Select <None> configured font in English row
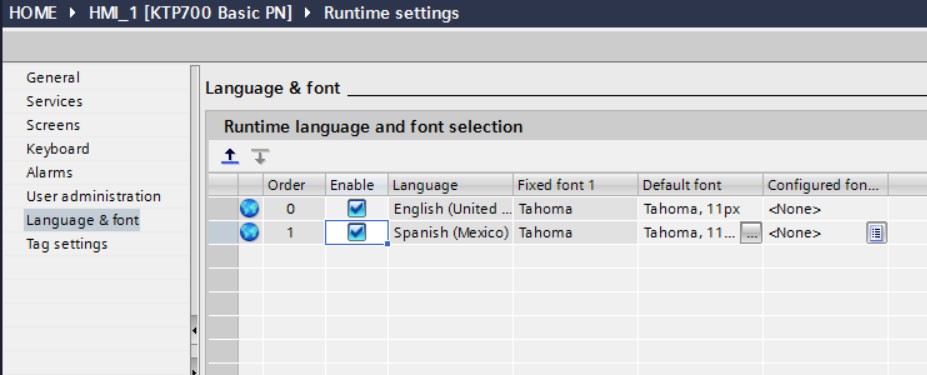Image resolution: width=927 pixels, height=375 pixels. (x=826, y=209)
